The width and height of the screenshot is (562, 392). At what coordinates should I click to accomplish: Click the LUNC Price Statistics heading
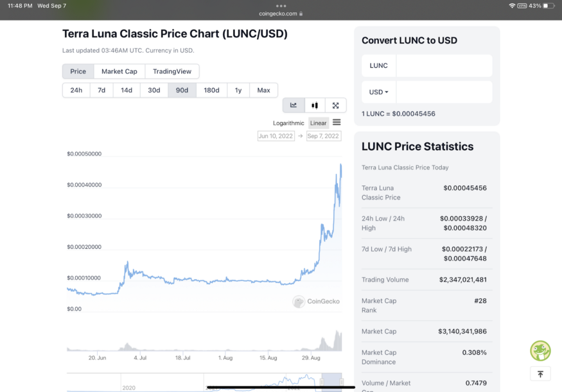coord(417,146)
